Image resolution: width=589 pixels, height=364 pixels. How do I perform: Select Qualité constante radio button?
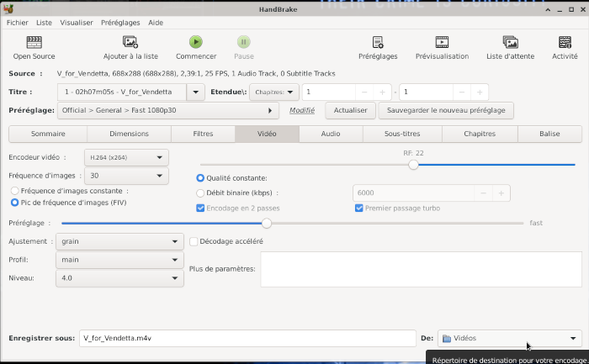click(x=200, y=178)
